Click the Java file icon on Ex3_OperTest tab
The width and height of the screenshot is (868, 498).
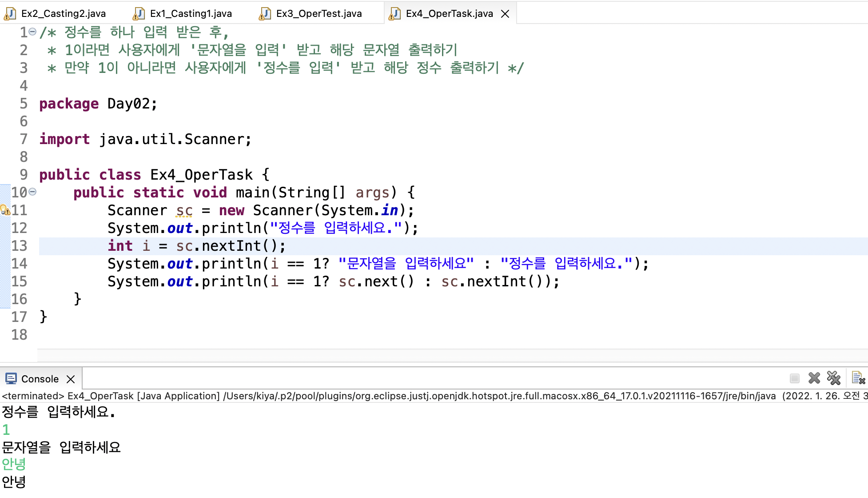click(265, 14)
